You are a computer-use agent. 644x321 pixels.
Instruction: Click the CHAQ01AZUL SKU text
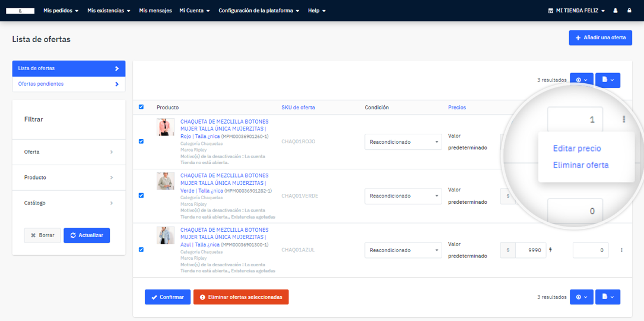click(298, 250)
